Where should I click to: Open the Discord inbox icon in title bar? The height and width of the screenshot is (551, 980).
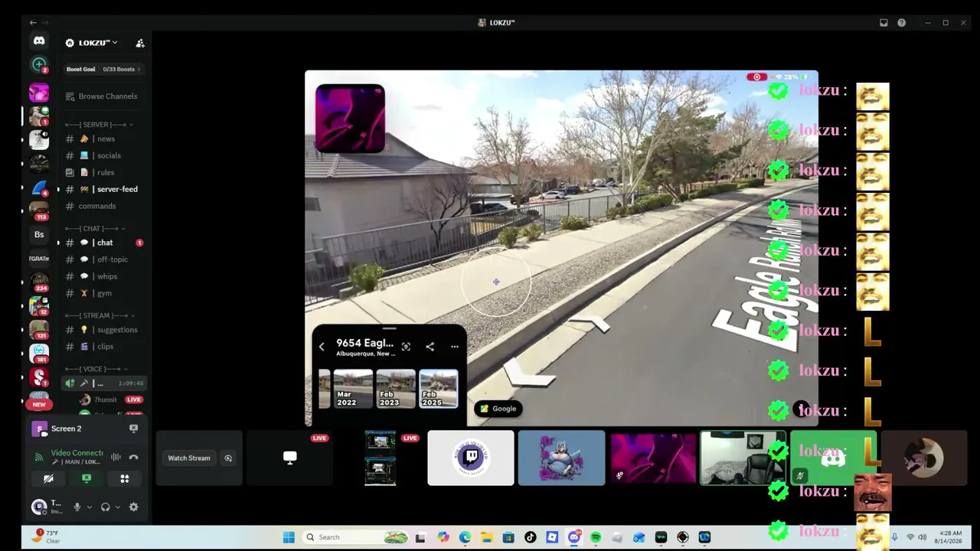[x=884, y=23]
